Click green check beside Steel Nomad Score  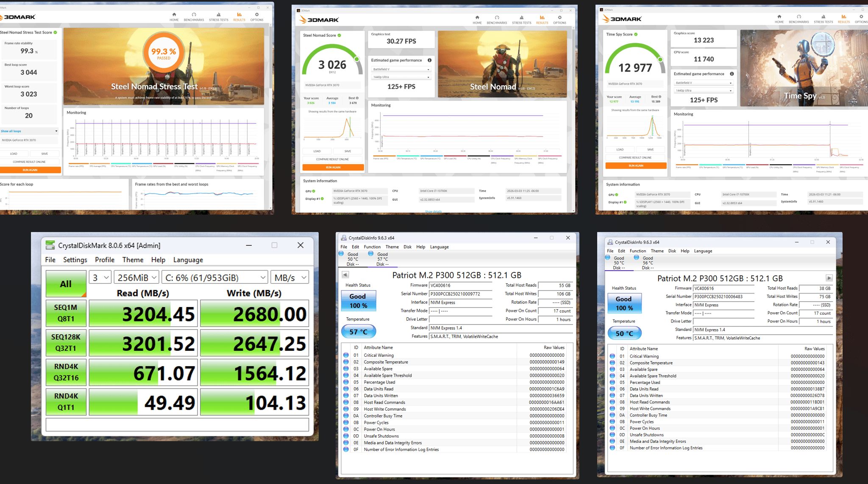[339, 35]
